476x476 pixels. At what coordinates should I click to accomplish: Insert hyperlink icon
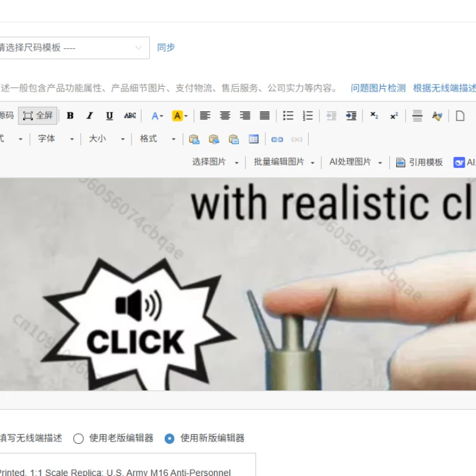(277, 139)
